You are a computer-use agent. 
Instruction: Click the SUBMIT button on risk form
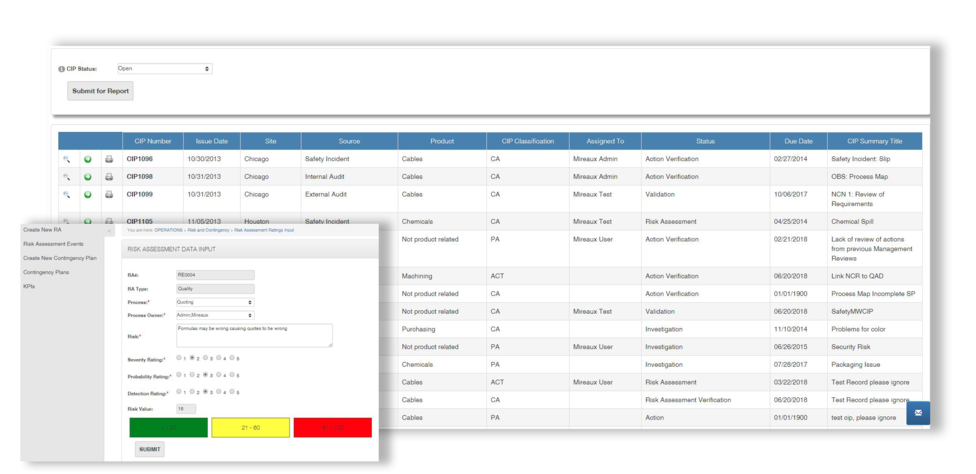click(x=149, y=449)
